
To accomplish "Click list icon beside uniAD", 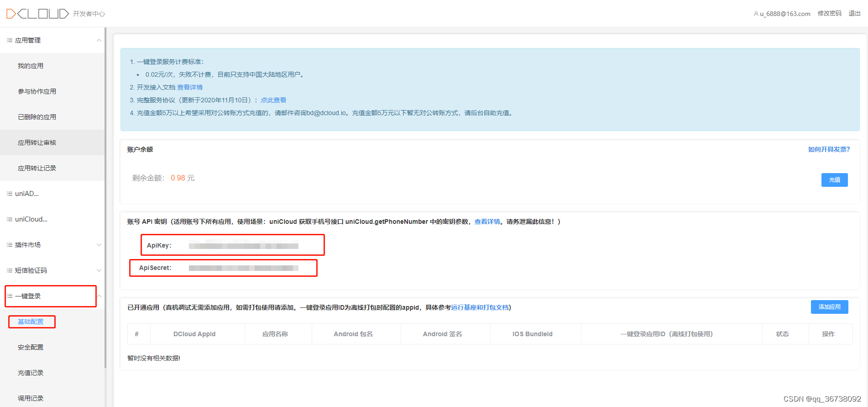I will pyautogui.click(x=9, y=194).
